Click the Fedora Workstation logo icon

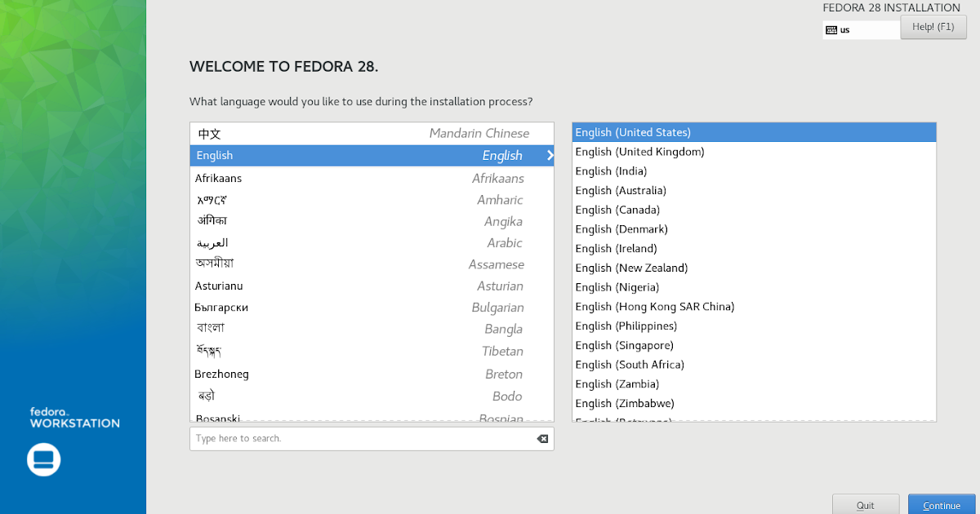click(44, 459)
